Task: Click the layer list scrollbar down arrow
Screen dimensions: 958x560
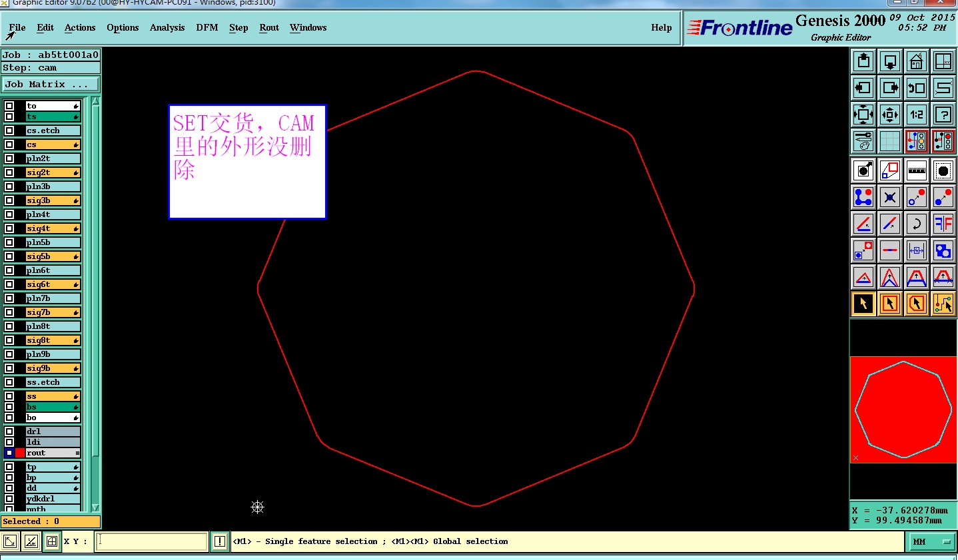Action: coord(95,507)
